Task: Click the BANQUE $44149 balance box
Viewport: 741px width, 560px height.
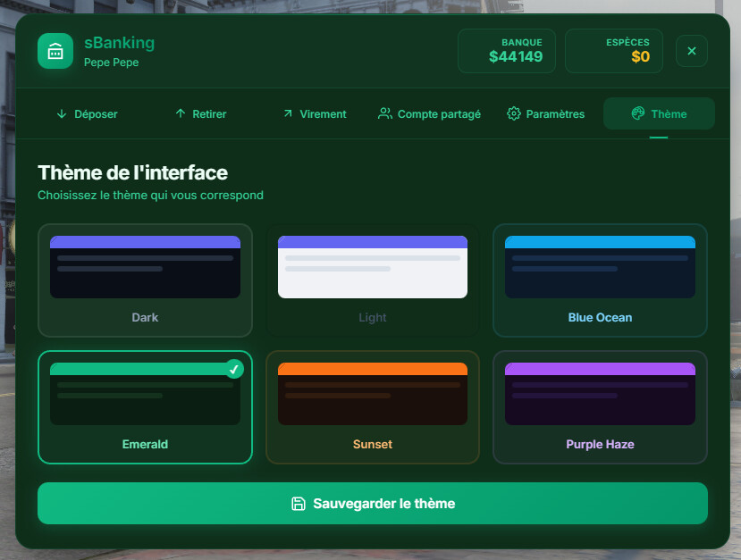Action: click(x=507, y=51)
